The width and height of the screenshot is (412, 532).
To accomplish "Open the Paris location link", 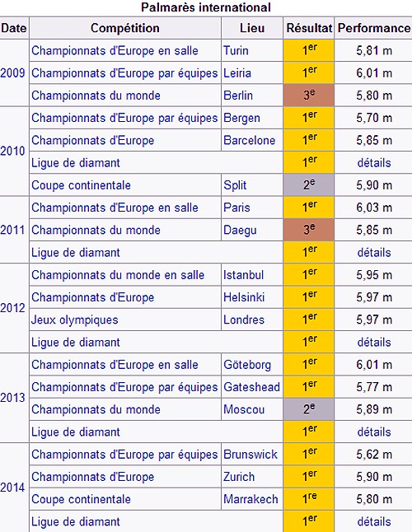I will click(236, 208).
